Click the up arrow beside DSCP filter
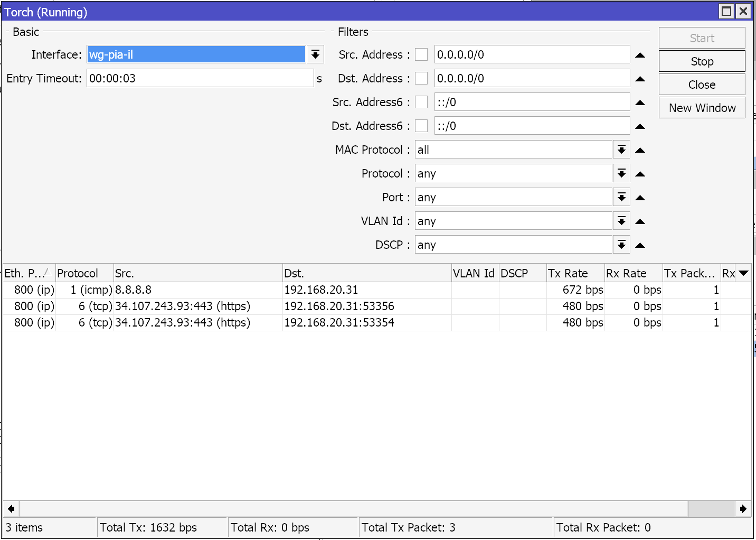The image size is (756, 540). [640, 244]
